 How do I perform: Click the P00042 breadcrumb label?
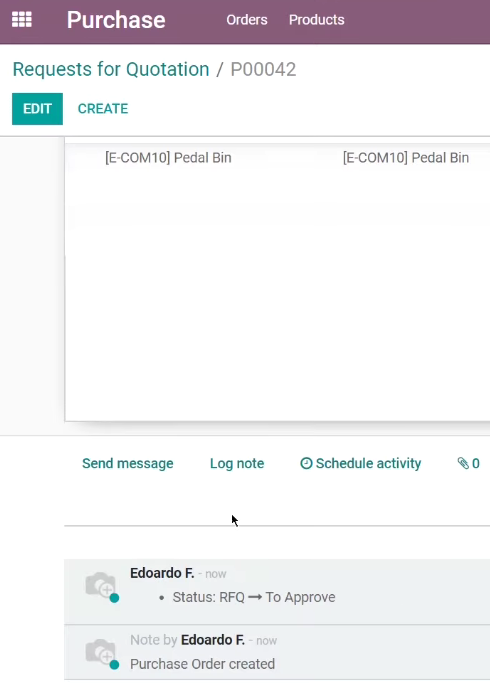pyautogui.click(x=263, y=69)
